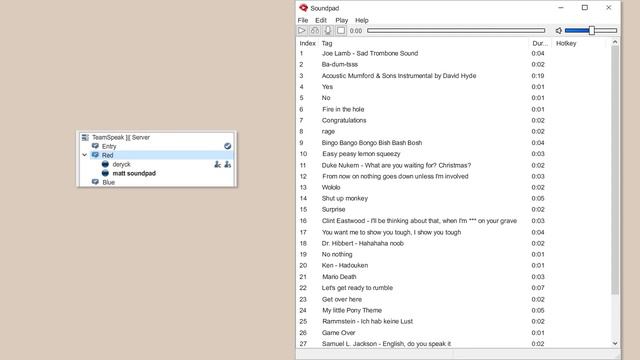Click the down arrow of the sound list scrollbar
The height and width of the screenshot is (360, 640).
pyautogui.click(x=615, y=344)
